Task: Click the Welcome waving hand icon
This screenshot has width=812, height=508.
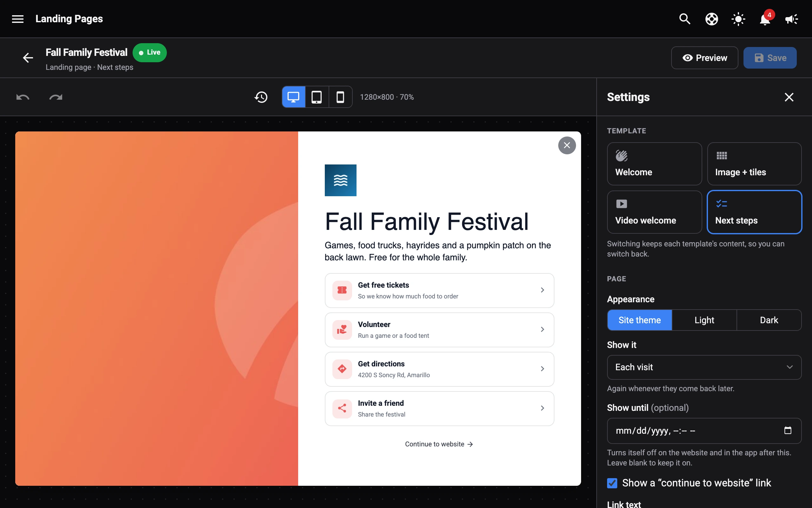Action: tap(621, 156)
